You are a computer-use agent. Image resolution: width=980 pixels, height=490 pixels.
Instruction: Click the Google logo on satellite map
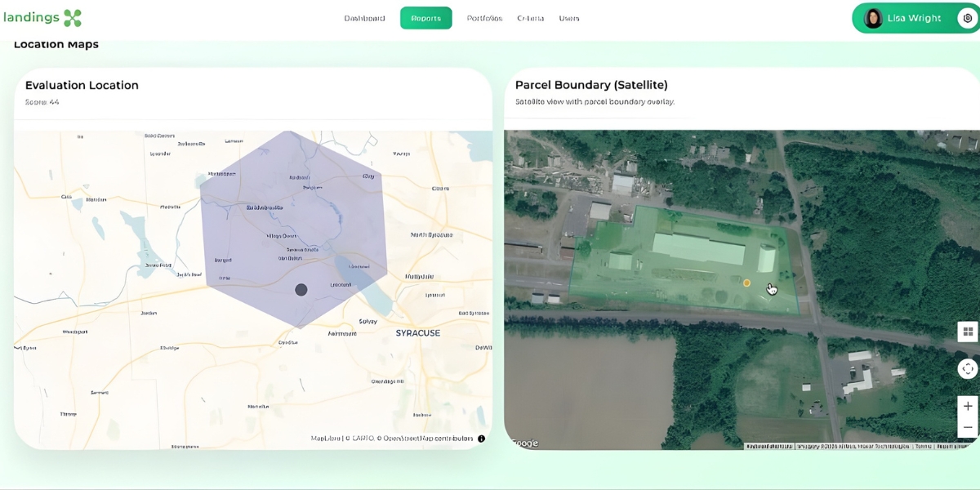(523, 443)
